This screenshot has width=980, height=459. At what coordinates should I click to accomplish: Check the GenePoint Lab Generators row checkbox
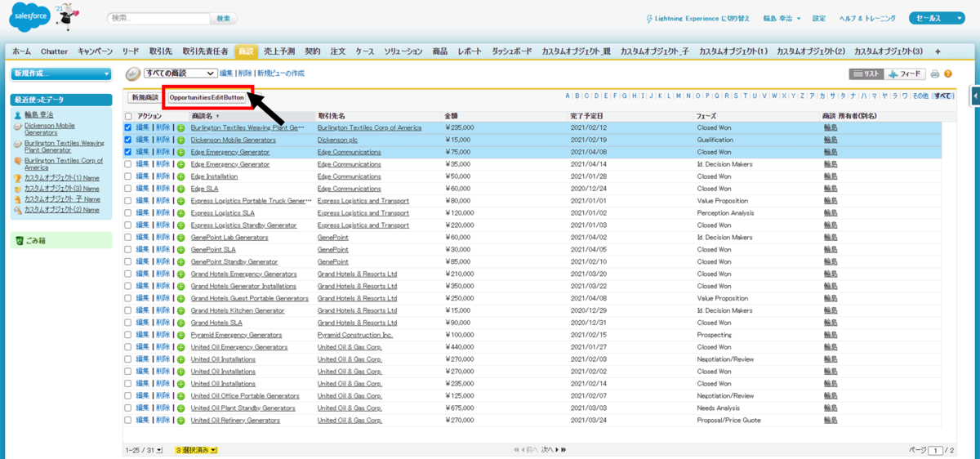pyautogui.click(x=128, y=238)
